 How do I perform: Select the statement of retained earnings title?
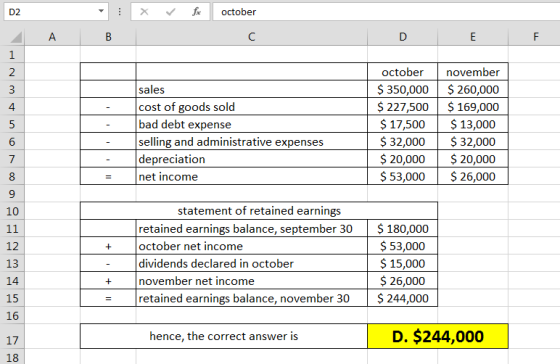[259, 211]
